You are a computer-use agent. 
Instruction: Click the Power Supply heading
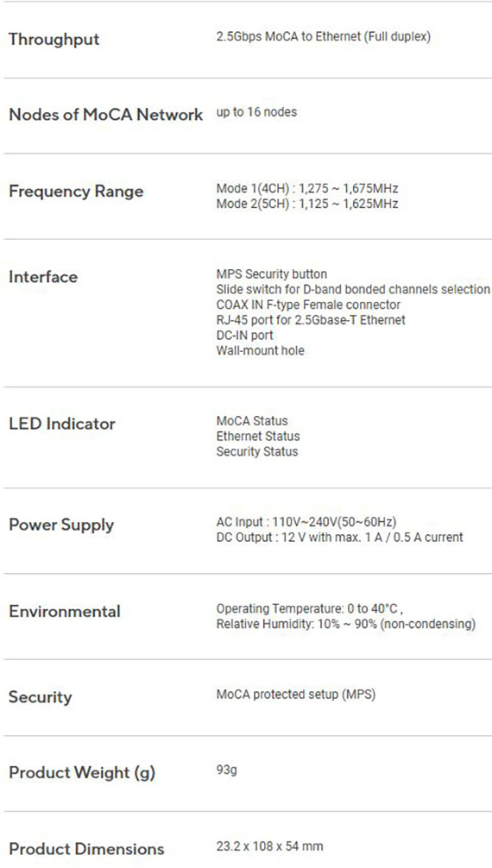click(61, 525)
